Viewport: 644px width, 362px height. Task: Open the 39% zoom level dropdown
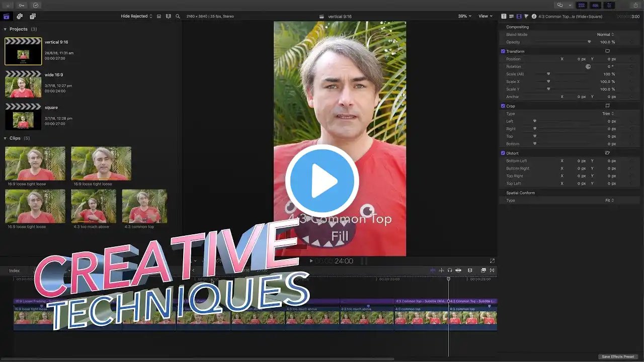pyautogui.click(x=464, y=17)
